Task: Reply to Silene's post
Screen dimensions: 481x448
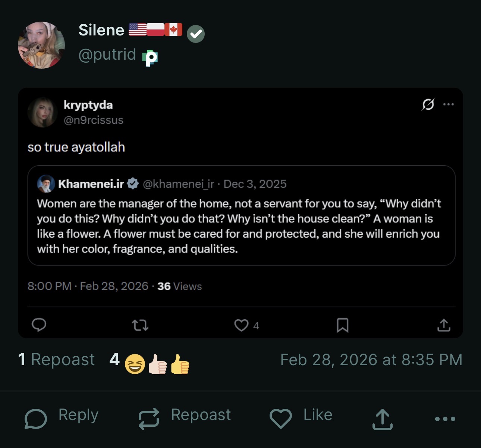Action: pos(62,416)
